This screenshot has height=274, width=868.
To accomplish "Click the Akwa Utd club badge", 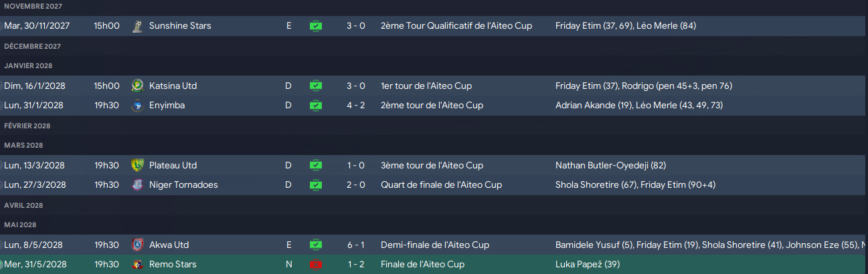I will coord(137,245).
